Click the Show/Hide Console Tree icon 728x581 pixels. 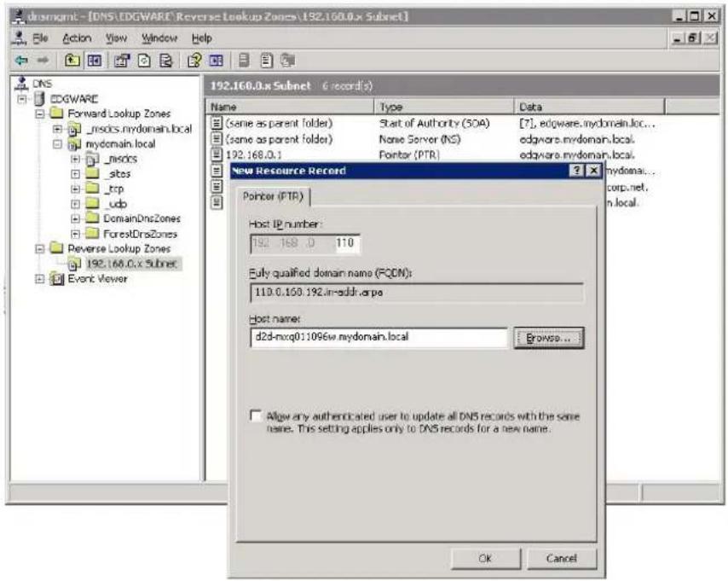coord(95,61)
